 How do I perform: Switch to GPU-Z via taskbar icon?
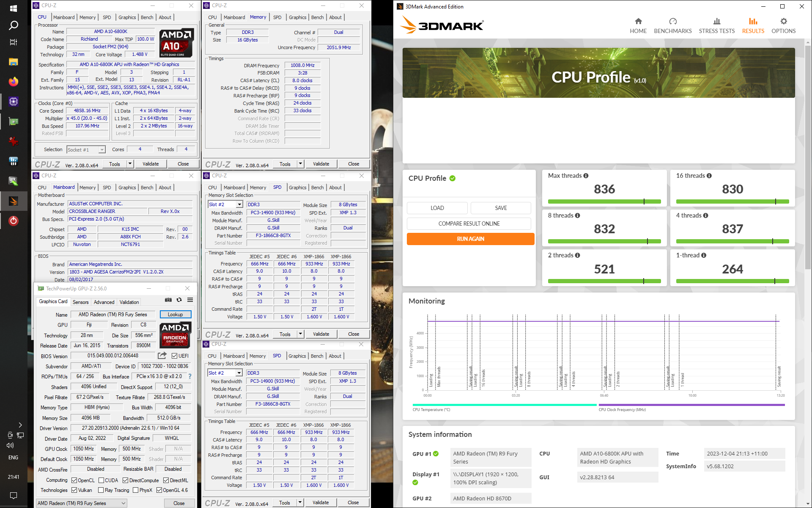pyautogui.click(x=14, y=121)
